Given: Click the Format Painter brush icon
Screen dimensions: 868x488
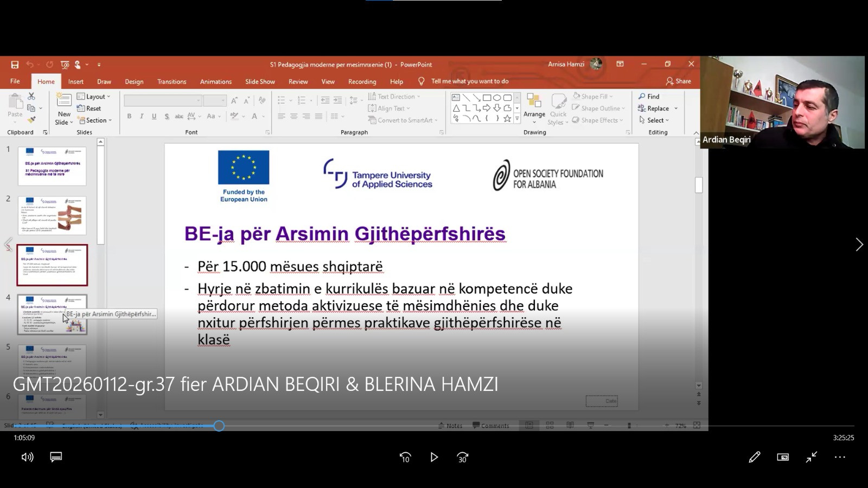Looking at the screenshot, I should [31, 120].
